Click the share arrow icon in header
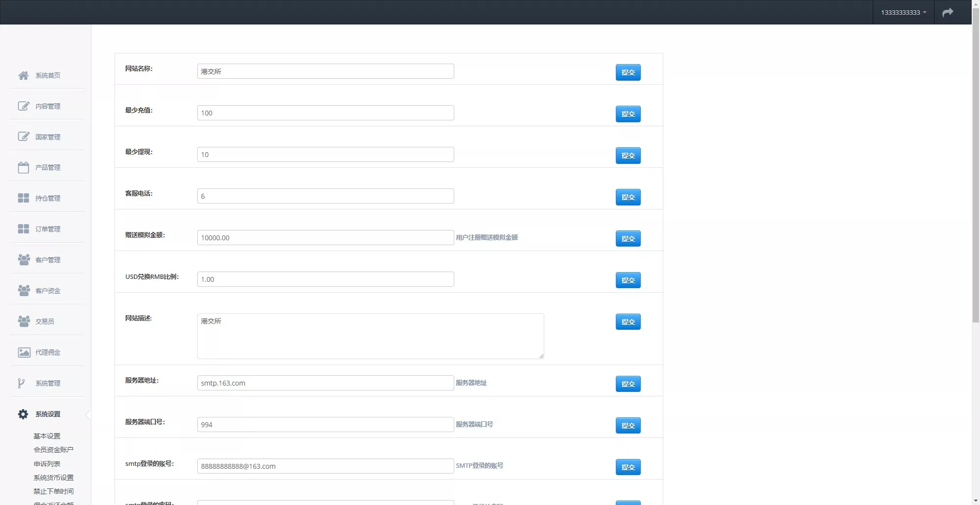This screenshot has width=980, height=505. pos(948,12)
